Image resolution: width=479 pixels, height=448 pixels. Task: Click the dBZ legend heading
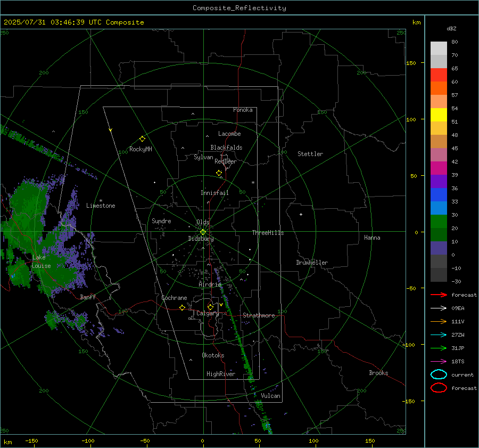[451, 28]
